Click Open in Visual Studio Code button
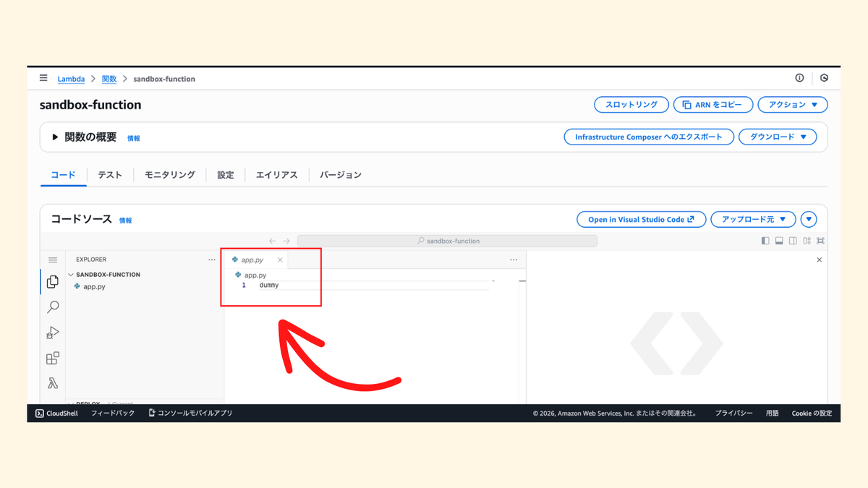This screenshot has width=868, height=488. pos(642,219)
